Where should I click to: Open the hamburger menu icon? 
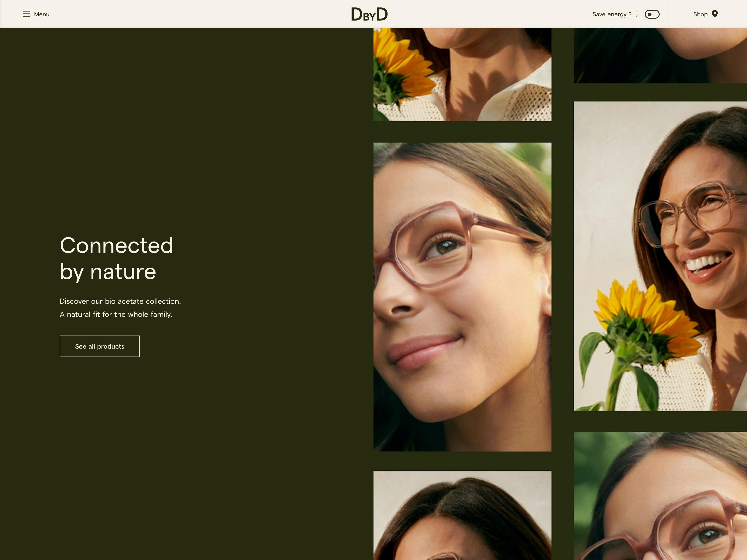[26, 14]
